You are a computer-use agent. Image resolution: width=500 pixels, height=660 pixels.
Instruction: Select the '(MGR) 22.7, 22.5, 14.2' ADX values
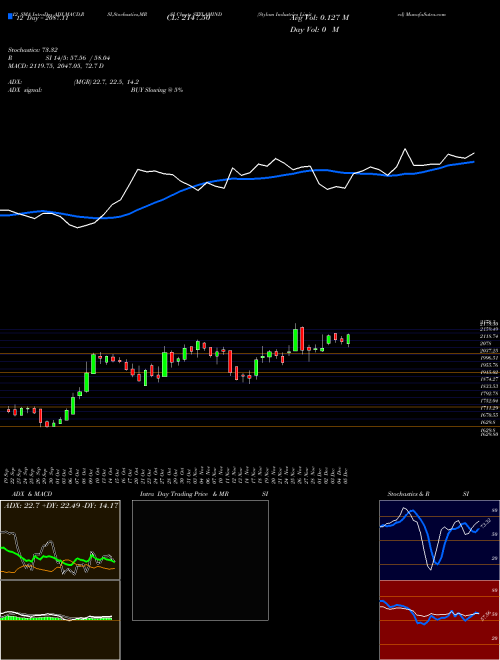(x=106, y=82)
